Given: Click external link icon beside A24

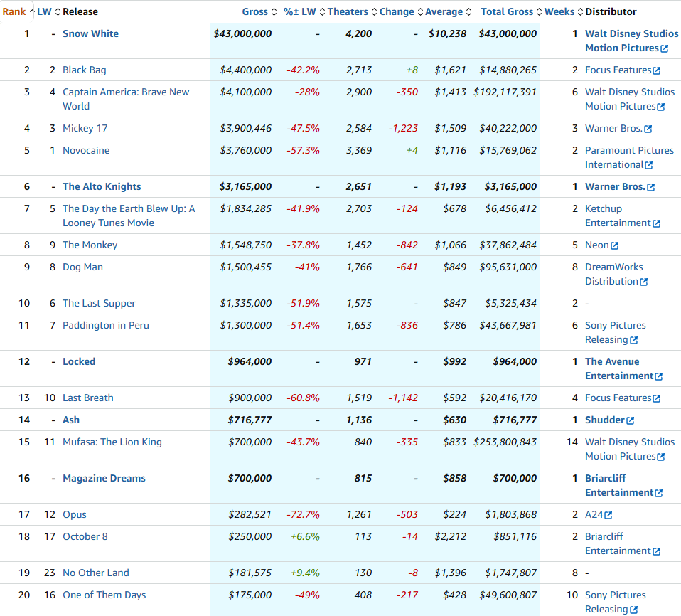Looking at the screenshot, I should (608, 515).
